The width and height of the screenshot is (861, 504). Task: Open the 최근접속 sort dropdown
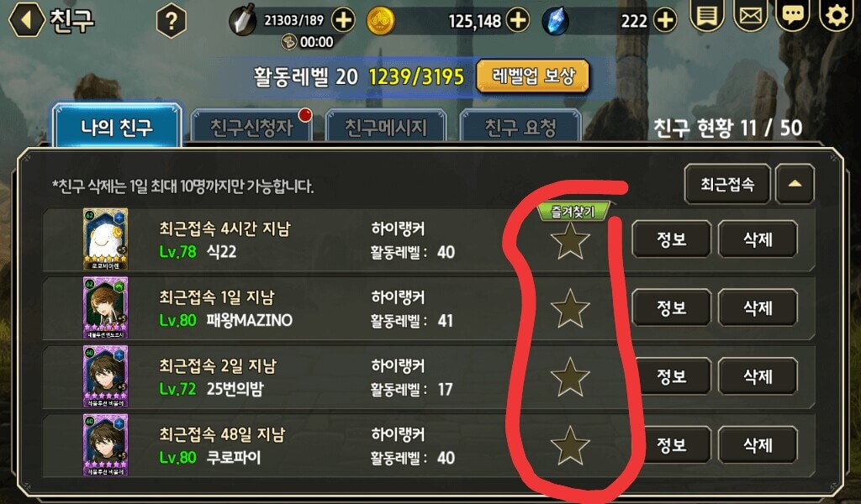pos(727,184)
